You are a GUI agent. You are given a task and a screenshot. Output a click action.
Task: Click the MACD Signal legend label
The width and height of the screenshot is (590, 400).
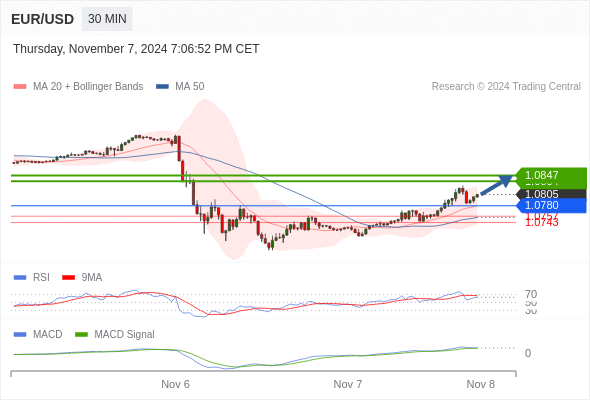(125, 335)
